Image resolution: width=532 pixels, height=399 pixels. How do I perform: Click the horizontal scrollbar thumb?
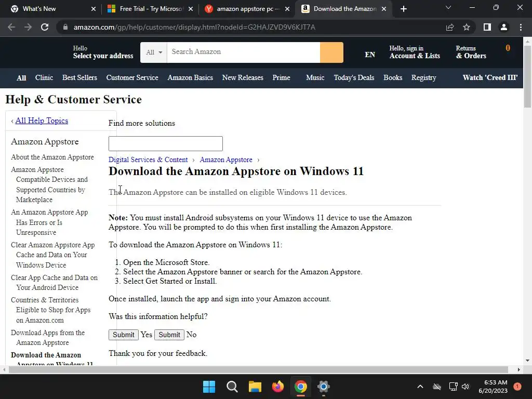pyautogui.click(x=258, y=370)
